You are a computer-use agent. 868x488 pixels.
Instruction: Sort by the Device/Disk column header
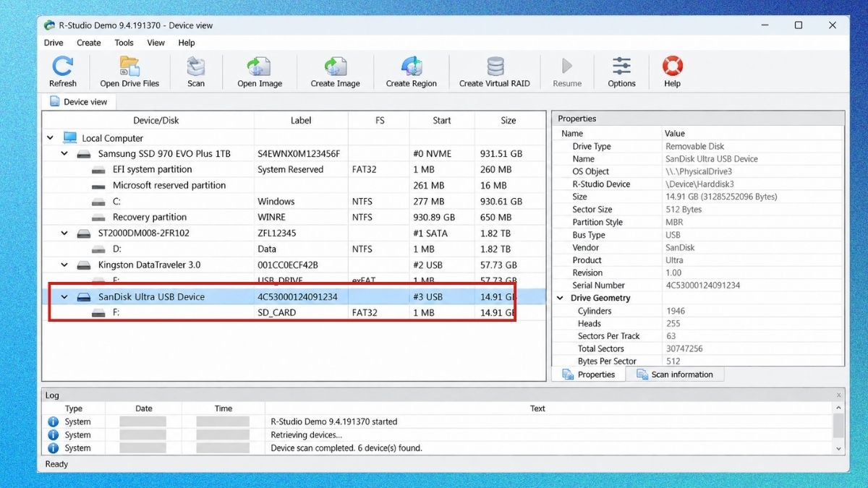156,121
